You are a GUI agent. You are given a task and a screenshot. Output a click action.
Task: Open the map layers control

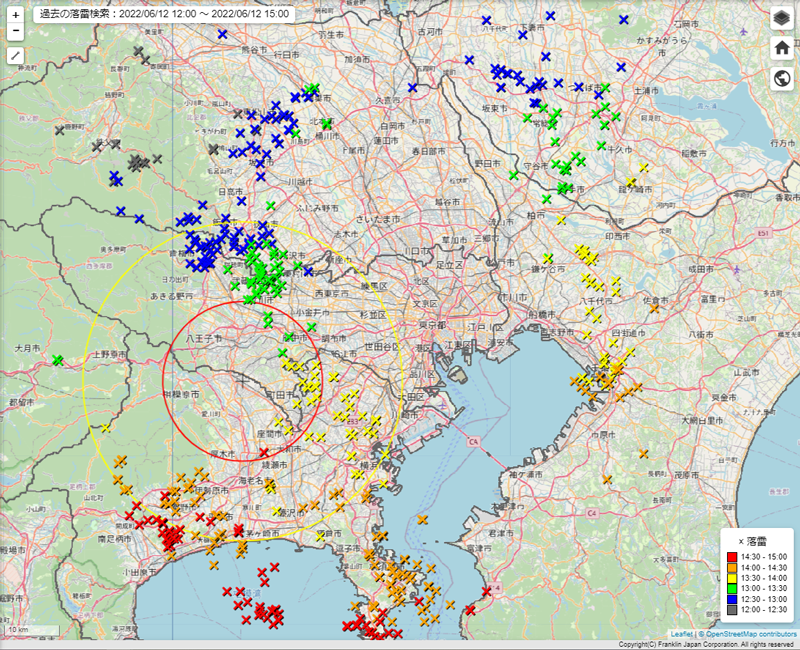coord(781,19)
